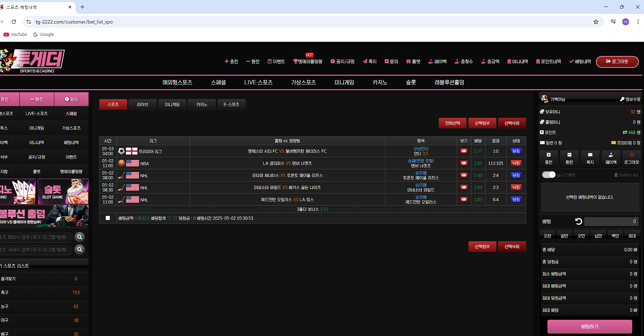Screen dimensions: 644x336
Task: View details eye icon for 프리미어 리그 row
Action: coord(464,151)
